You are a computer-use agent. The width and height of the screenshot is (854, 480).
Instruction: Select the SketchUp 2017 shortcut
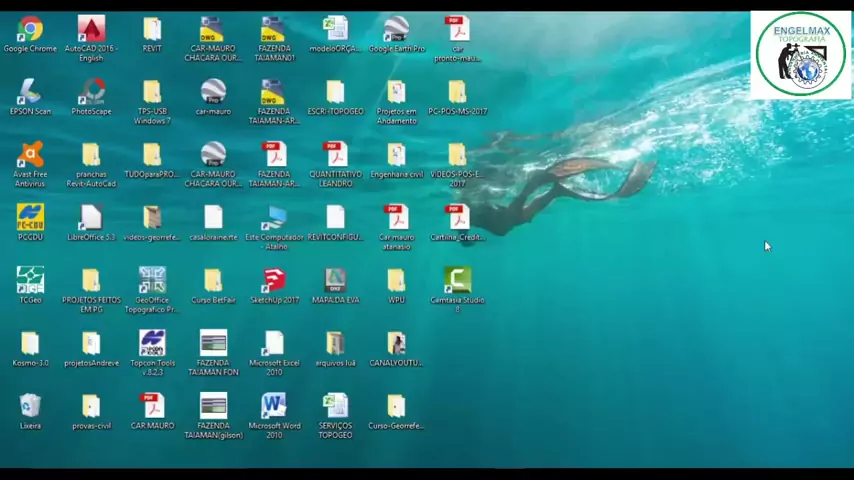pos(274,280)
